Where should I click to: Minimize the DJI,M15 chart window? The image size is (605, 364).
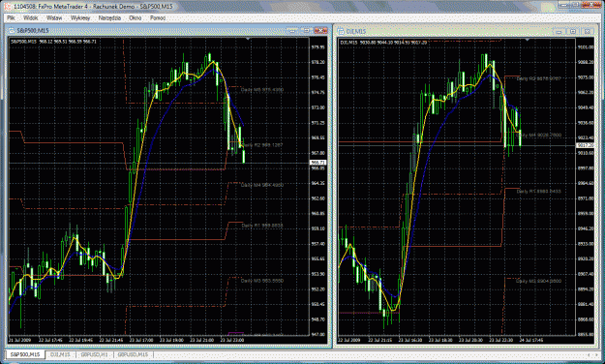pyautogui.click(x=559, y=31)
